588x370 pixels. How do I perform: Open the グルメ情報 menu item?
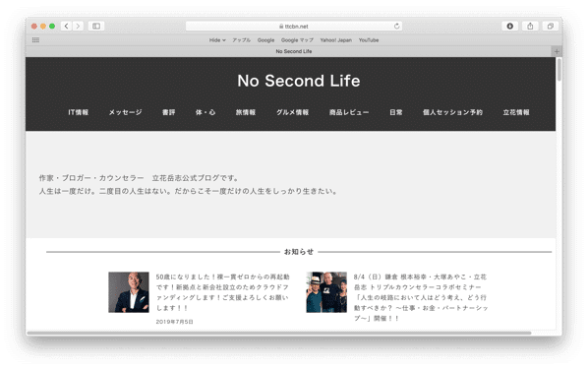click(292, 112)
